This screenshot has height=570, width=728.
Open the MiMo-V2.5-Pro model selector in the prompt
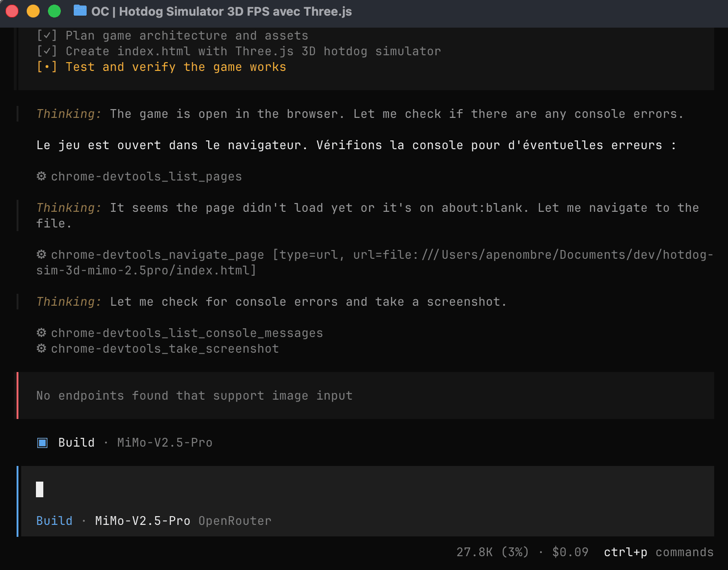pyautogui.click(x=142, y=521)
